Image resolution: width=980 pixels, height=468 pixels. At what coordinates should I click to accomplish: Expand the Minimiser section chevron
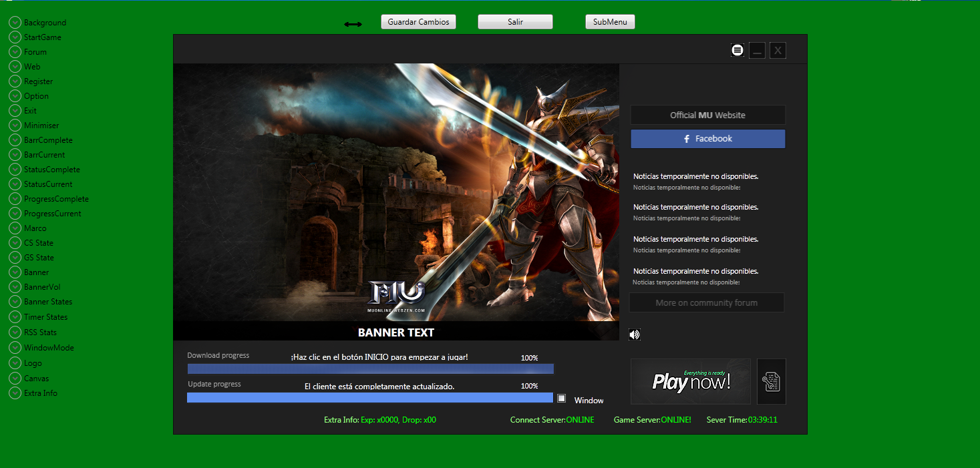(15, 125)
